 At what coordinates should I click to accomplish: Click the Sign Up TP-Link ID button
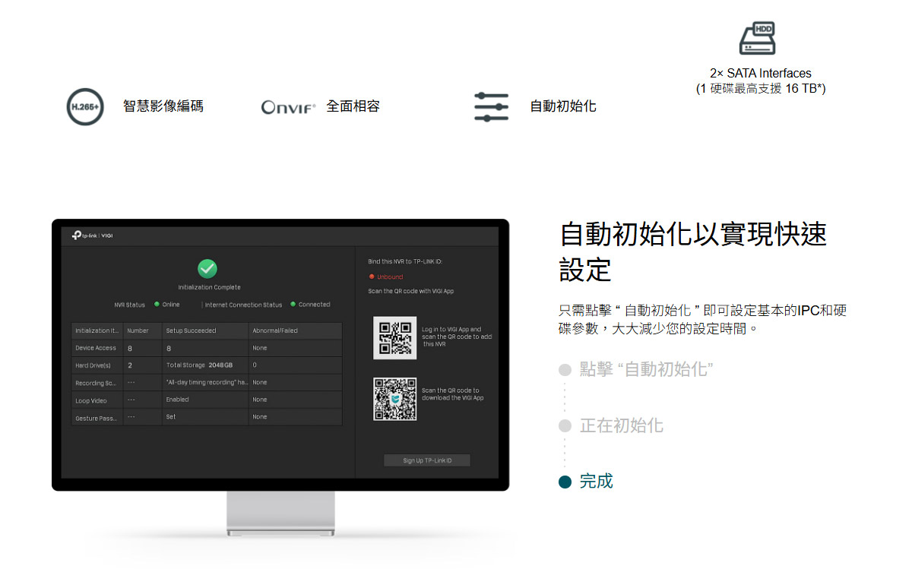(427, 460)
